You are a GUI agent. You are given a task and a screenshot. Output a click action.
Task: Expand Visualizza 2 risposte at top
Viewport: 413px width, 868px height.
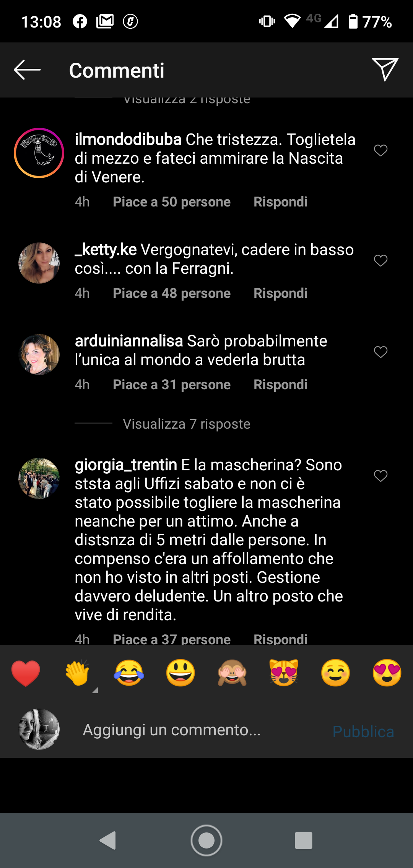pos(187,99)
